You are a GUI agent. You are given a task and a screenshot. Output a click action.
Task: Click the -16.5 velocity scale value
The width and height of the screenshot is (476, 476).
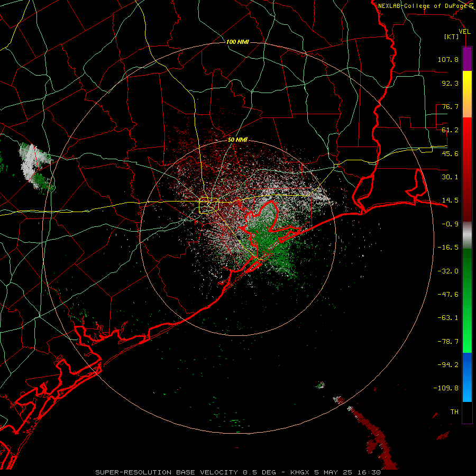[x=448, y=248]
